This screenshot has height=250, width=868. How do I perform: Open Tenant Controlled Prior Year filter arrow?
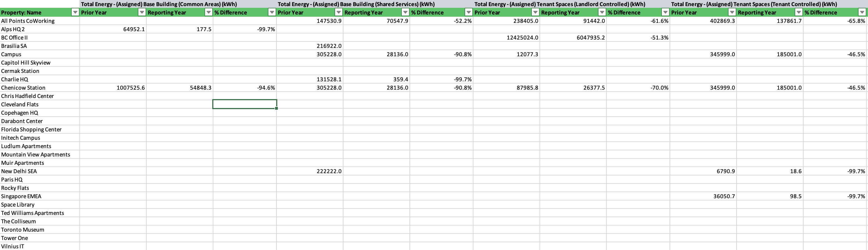point(732,13)
